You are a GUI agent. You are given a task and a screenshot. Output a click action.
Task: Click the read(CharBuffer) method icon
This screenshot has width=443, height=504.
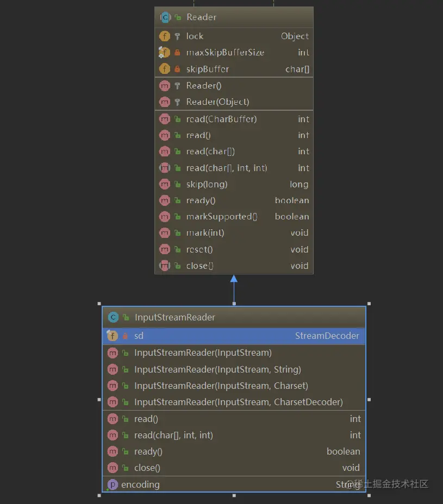(164, 119)
